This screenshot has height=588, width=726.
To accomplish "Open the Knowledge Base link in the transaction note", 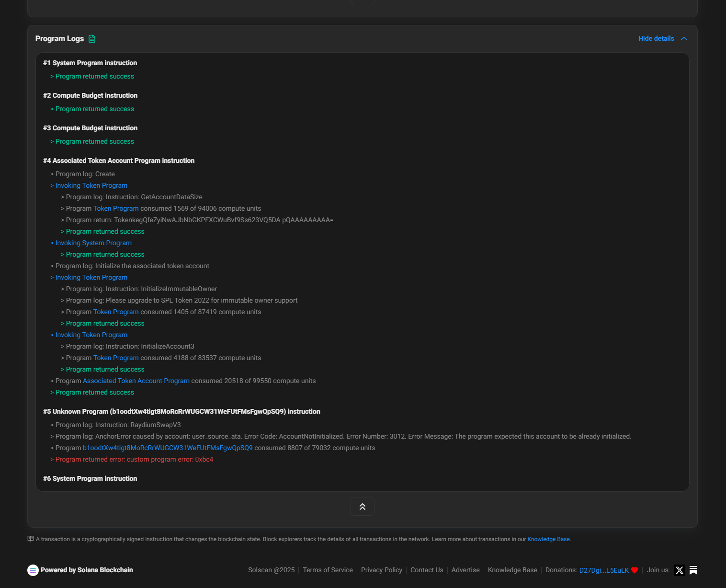I will click(548, 539).
